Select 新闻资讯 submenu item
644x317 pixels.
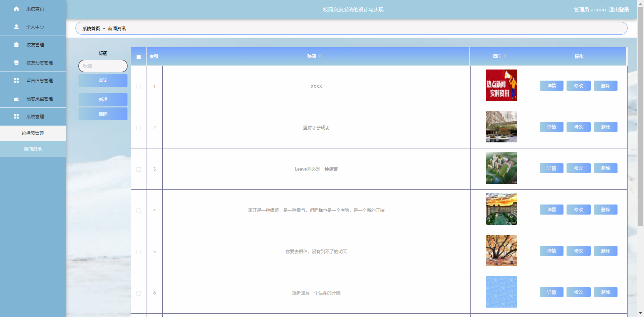[33, 149]
